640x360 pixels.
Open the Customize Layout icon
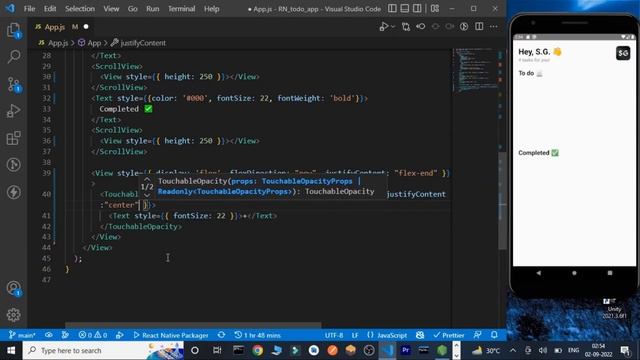point(435,9)
